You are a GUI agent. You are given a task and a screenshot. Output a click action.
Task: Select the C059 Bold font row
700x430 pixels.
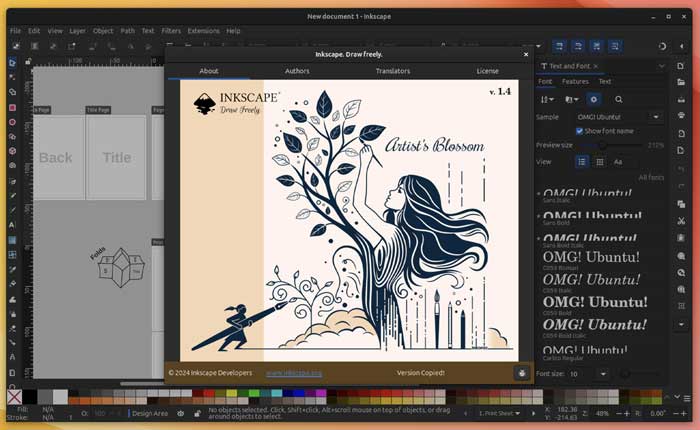[595, 305]
